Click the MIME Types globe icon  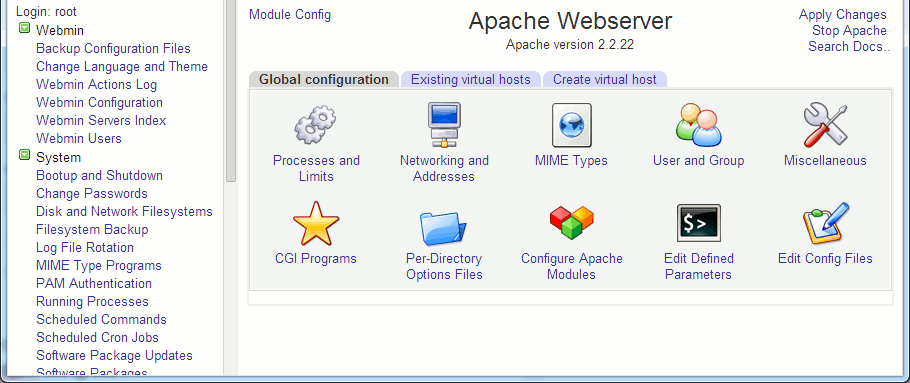pyautogui.click(x=572, y=125)
